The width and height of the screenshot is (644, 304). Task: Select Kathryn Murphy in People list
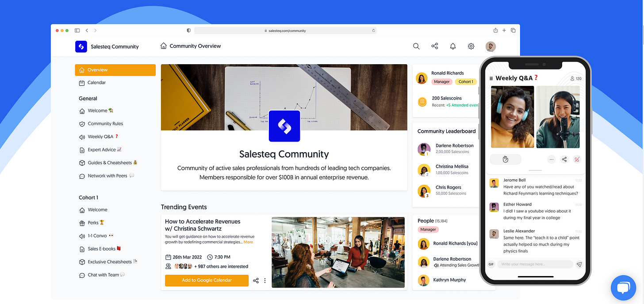click(x=442, y=280)
